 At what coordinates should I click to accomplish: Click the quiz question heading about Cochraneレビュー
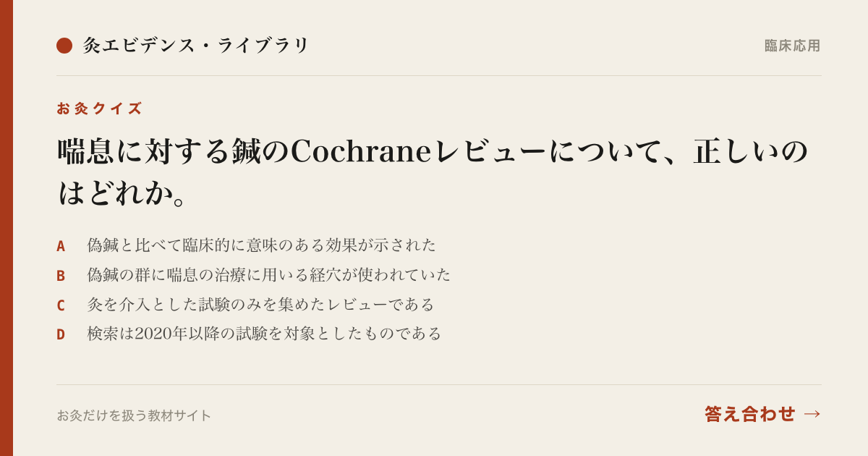pos(433,172)
